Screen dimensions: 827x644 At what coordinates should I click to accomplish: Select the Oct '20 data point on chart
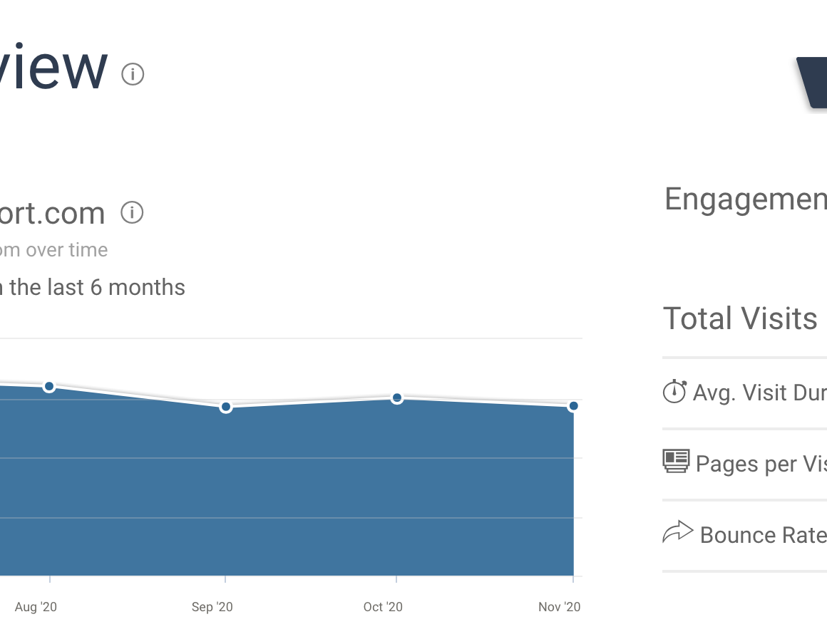pyautogui.click(x=397, y=398)
